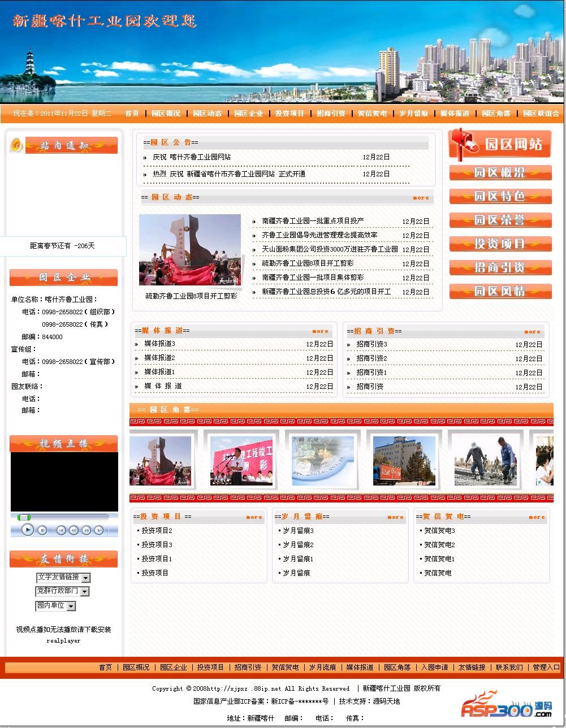
Task: Click the red banner speech thumbnail
Action: (x=241, y=461)
